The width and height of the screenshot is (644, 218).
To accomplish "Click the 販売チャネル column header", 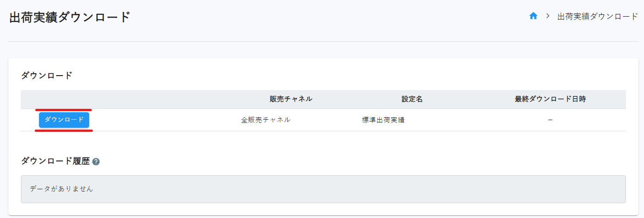I will [291, 99].
